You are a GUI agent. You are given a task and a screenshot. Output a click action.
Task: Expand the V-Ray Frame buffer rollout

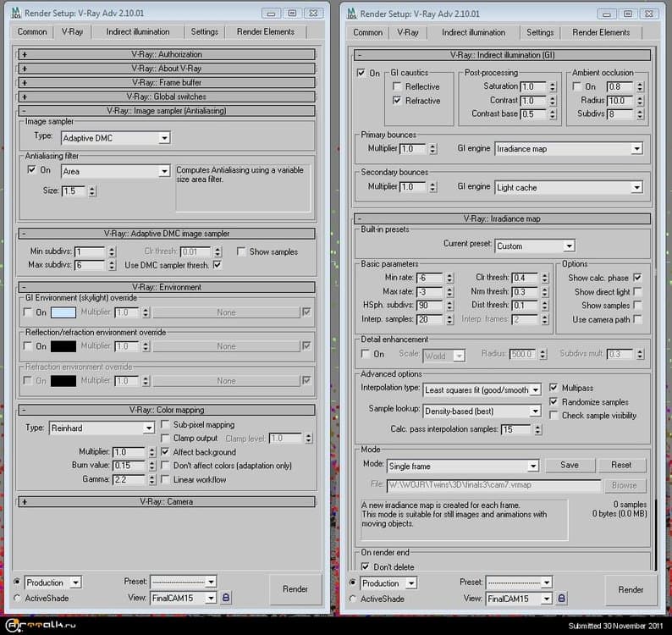point(167,83)
